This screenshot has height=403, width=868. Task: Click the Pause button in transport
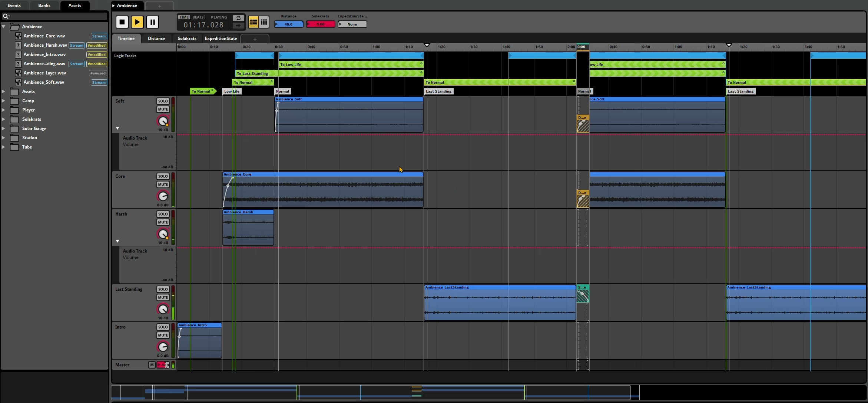[152, 22]
